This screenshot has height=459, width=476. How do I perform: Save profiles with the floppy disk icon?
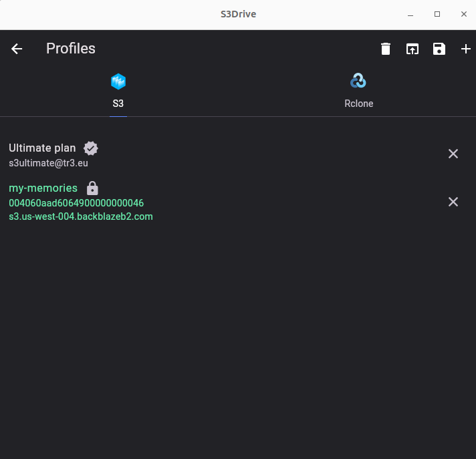(439, 49)
